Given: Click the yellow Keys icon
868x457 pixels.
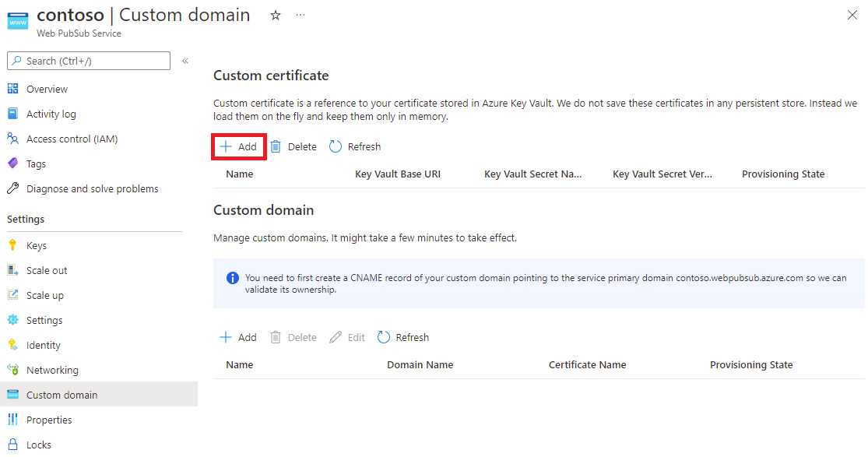Looking at the screenshot, I should click(x=12, y=244).
